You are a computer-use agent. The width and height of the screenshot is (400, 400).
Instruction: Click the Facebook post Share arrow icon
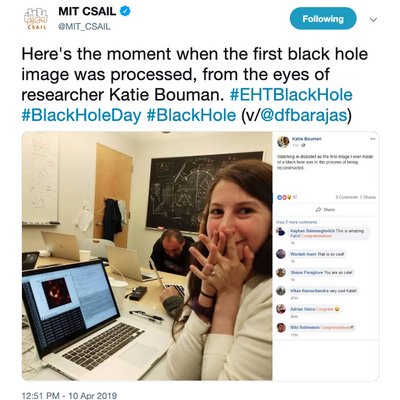(319, 209)
